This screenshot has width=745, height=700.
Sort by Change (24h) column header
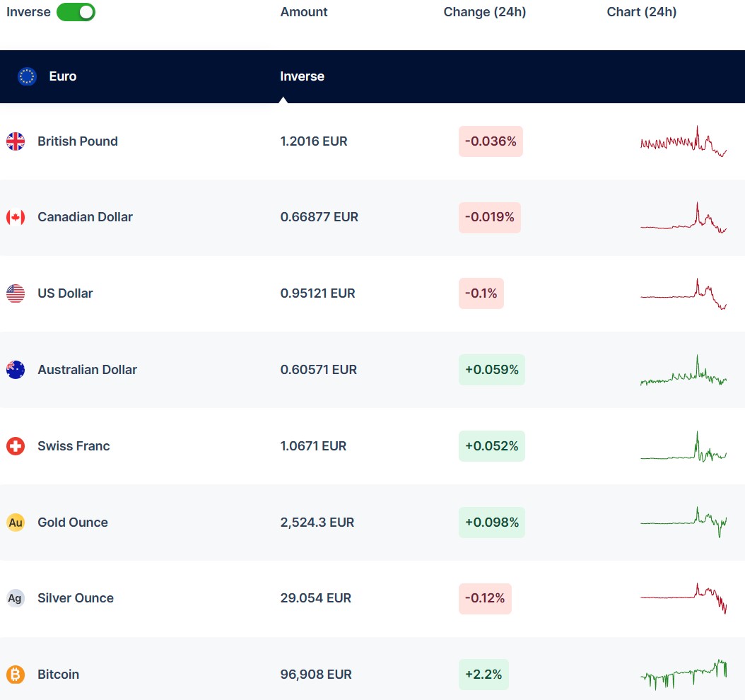click(x=485, y=12)
